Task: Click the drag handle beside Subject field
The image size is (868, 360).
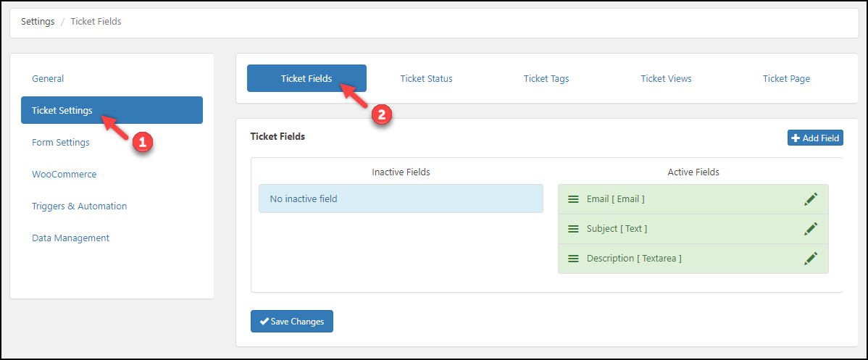Action: pos(573,229)
